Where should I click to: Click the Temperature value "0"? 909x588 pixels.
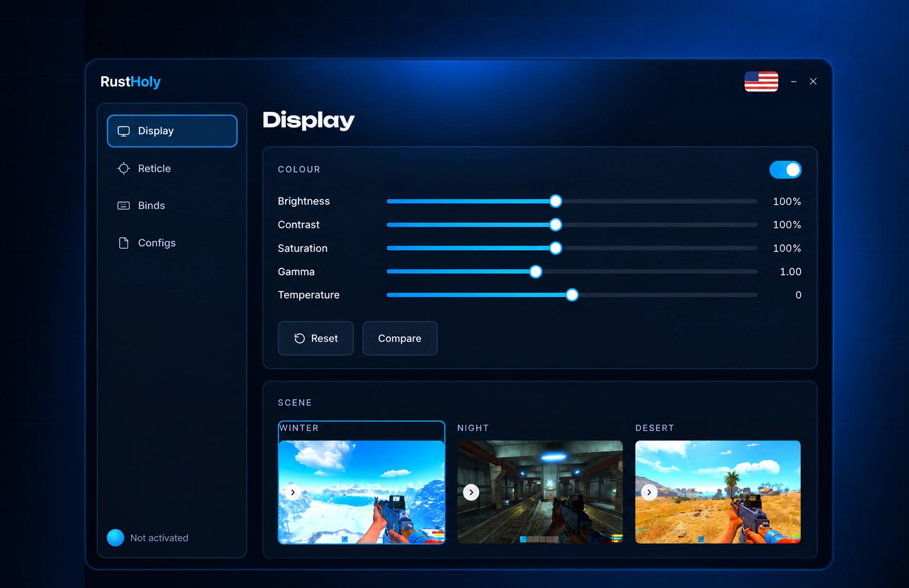pyautogui.click(x=798, y=295)
